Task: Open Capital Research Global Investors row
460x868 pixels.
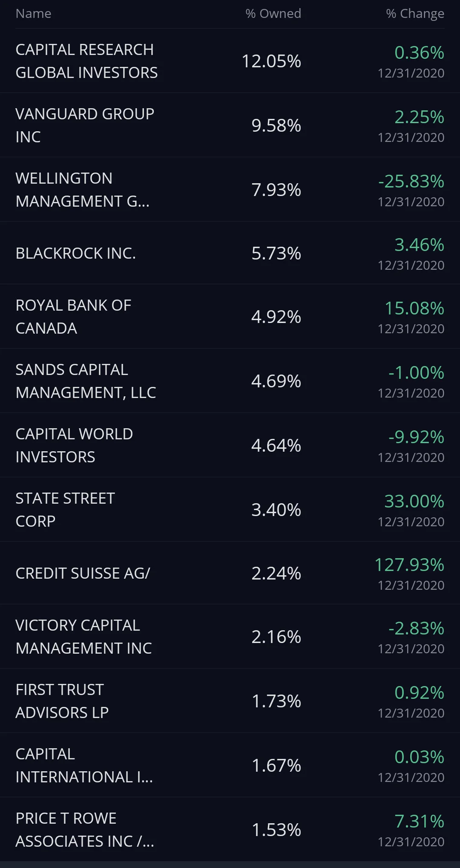Action: pyautogui.click(x=230, y=61)
